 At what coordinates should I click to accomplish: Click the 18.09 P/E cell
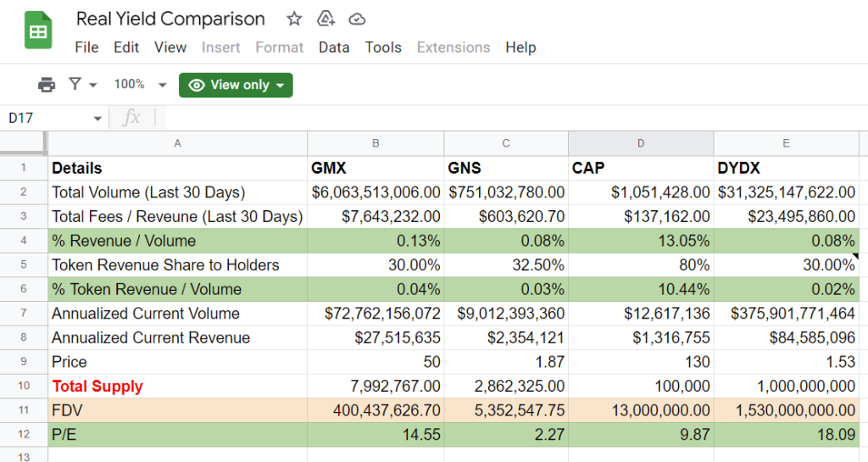(x=786, y=434)
